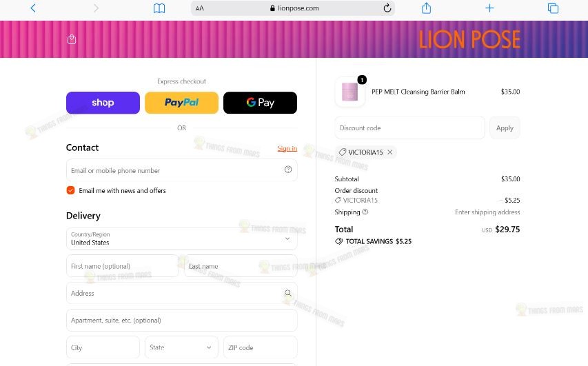Viewport: 588px width, 366px height.
Task: Check out with PayPal button
Action: coord(181,103)
